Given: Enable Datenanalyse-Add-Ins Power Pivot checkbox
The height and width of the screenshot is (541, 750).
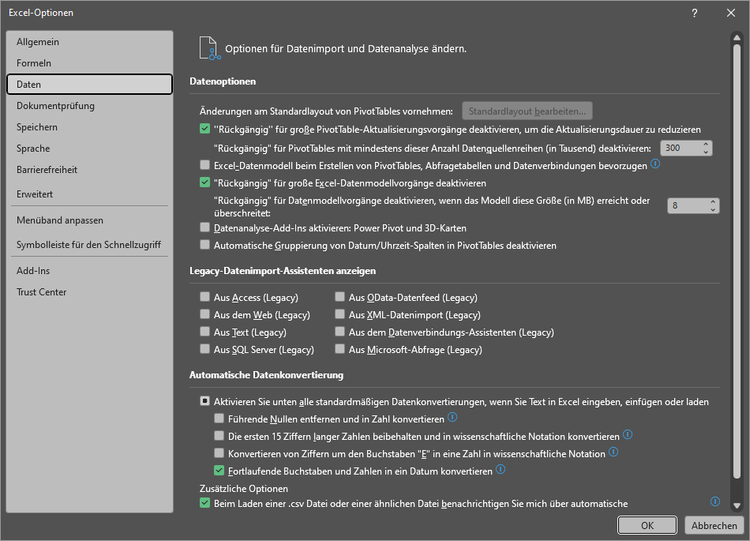Looking at the screenshot, I should 205,228.
